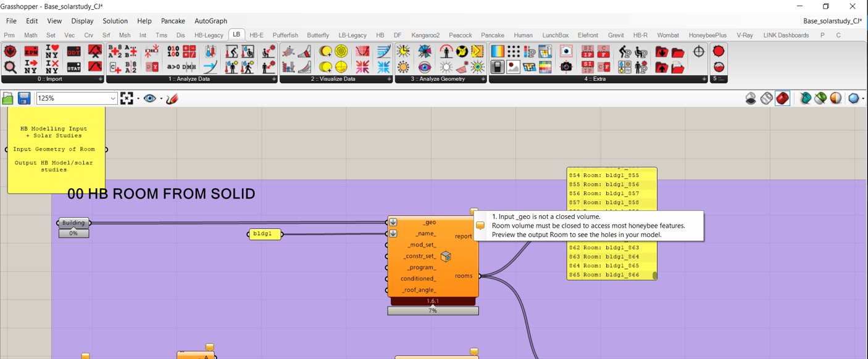Select the Import STAT component icon

pyautogui.click(x=73, y=67)
